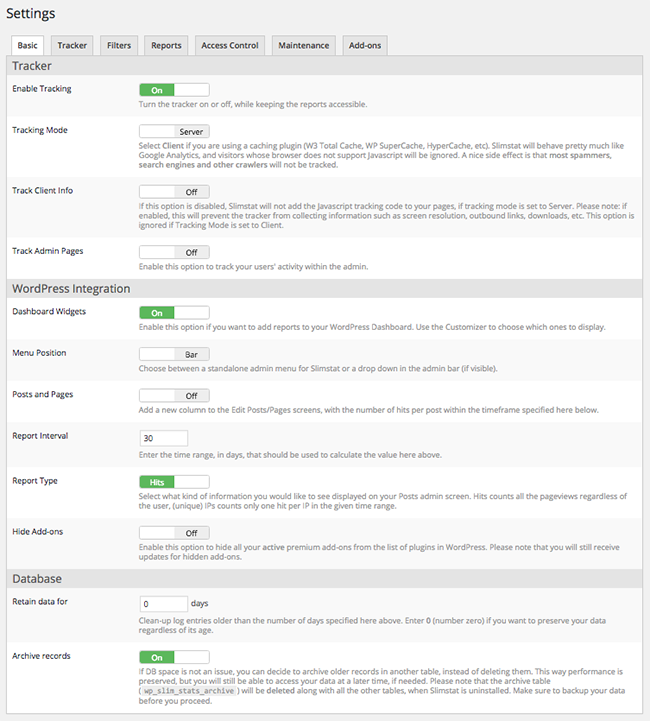Image resolution: width=650 pixels, height=721 pixels.
Task: Select the Basic settings tab
Action: coord(28,45)
